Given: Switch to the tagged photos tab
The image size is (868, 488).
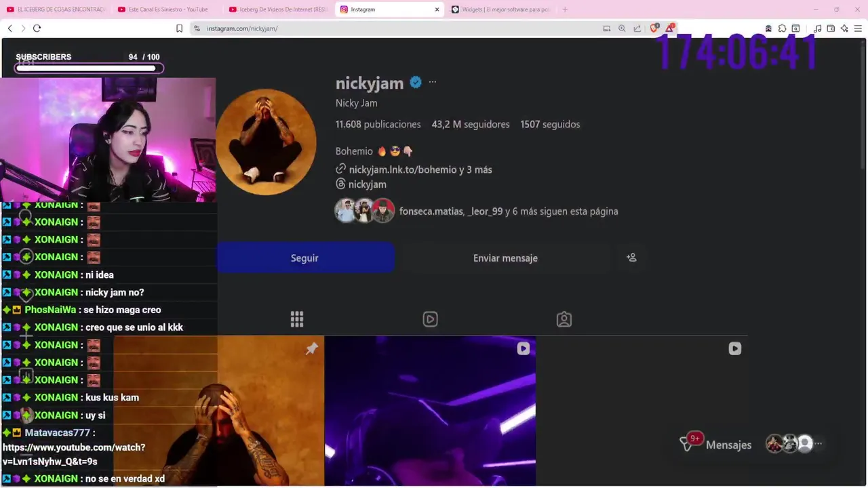Looking at the screenshot, I should [x=564, y=319].
